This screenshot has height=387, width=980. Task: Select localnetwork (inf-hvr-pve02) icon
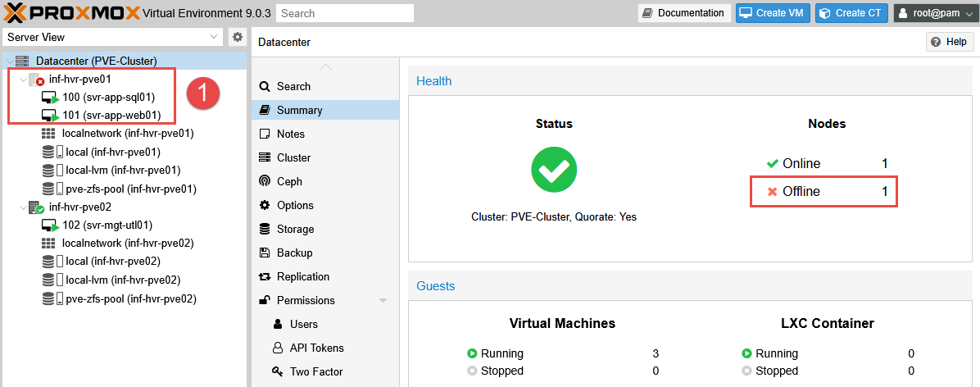48,244
